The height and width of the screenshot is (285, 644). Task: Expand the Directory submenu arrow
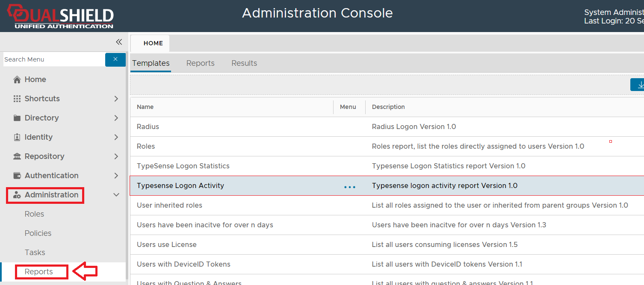point(116,118)
